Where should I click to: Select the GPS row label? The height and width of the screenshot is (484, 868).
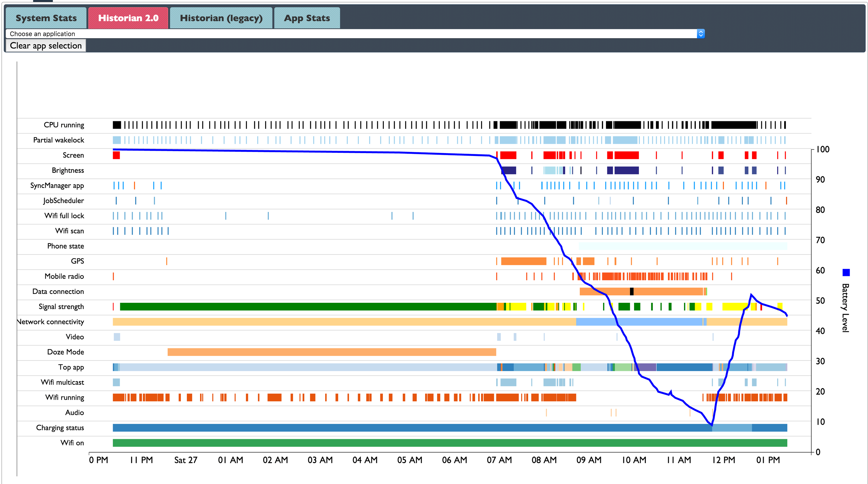(77, 261)
